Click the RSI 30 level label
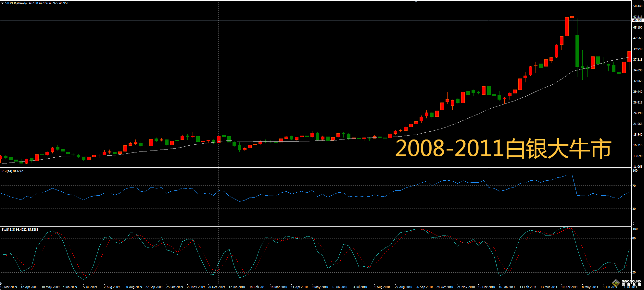 [x=634, y=209]
